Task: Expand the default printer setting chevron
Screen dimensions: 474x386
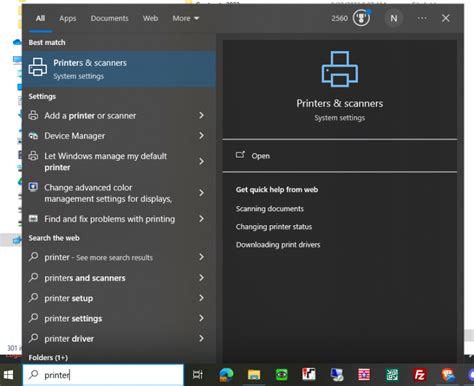Action: point(201,162)
